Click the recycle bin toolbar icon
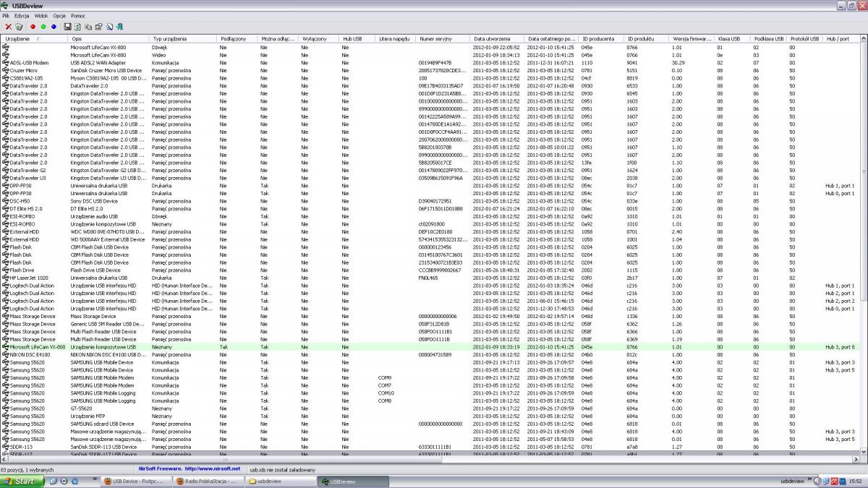The image size is (868, 488). [x=19, y=27]
